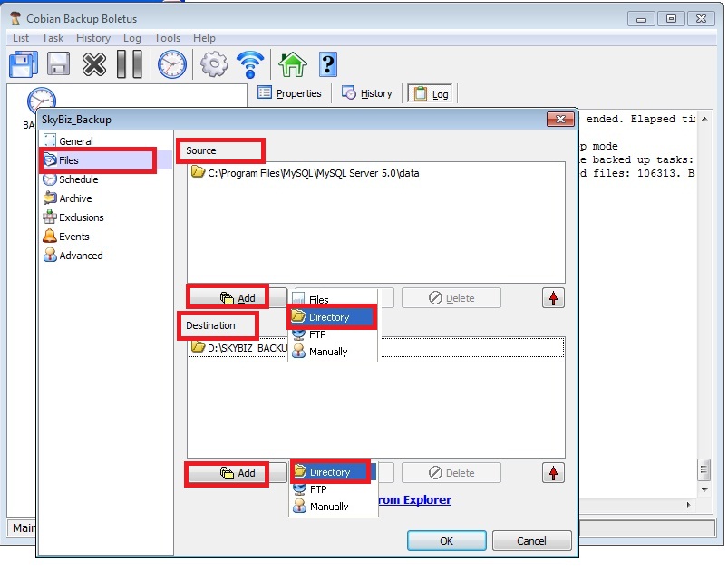Click the Destination Add button

tap(238, 473)
